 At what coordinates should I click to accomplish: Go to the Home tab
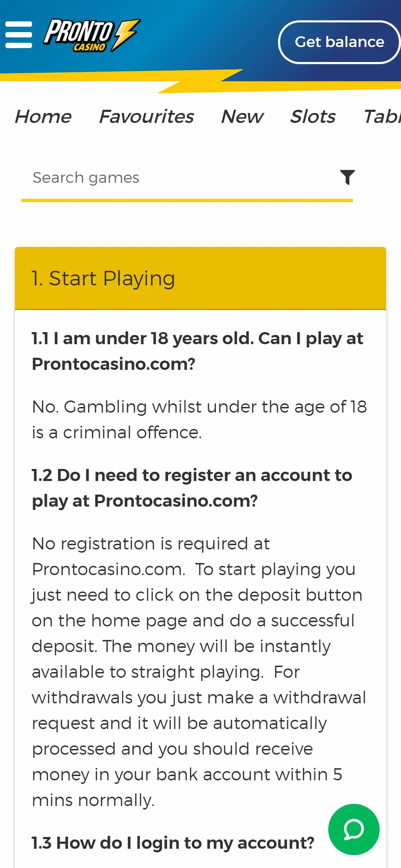pyautogui.click(x=43, y=117)
